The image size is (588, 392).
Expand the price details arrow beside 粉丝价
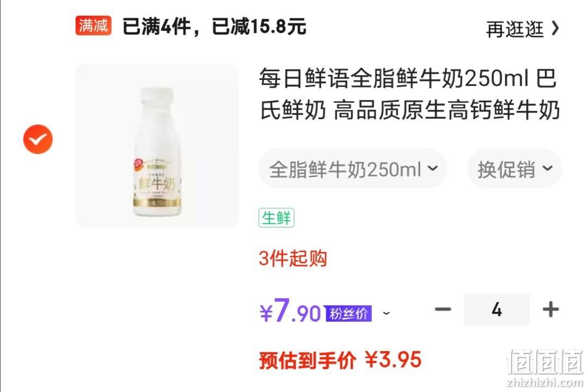pyautogui.click(x=387, y=313)
